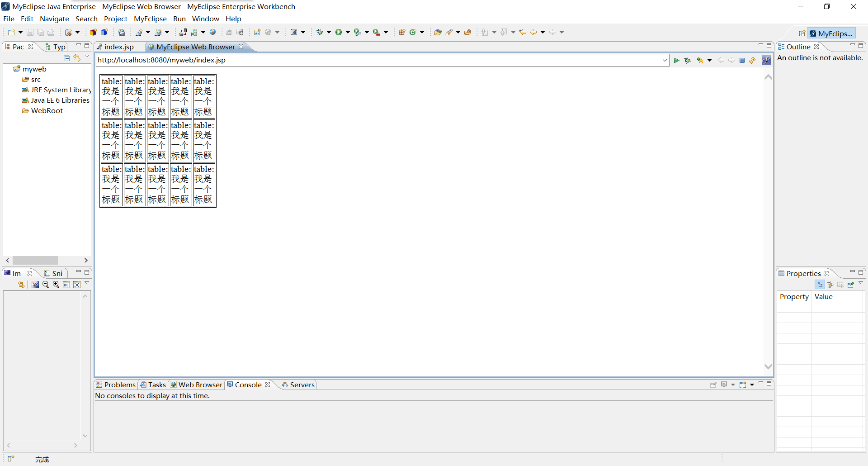
Task: Open the URL address combo dropdown
Action: [x=665, y=60]
